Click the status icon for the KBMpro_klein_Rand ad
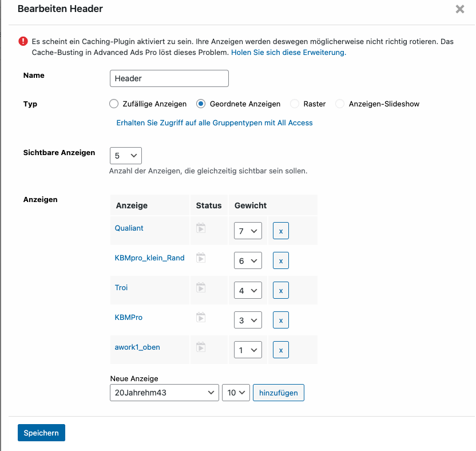 201,258
